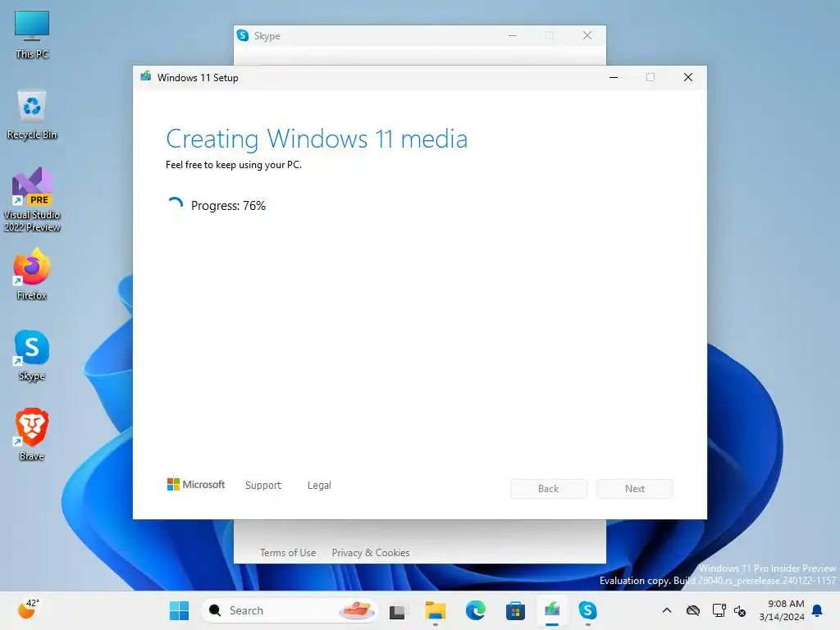The image size is (840, 630).
Task: Open the Firefox desktop shortcut
Action: click(x=32, y=274)
